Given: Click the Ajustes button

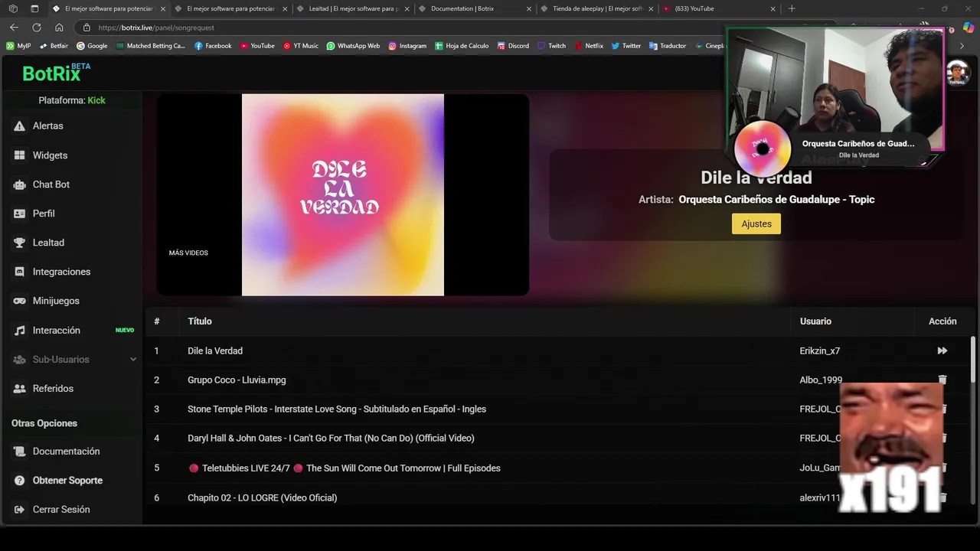Looking at the screenshot, I should coord(756,223).
